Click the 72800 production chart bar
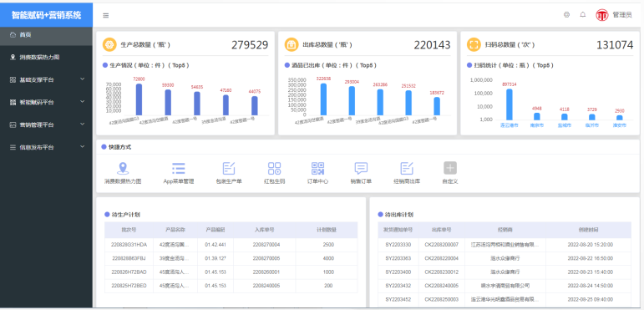644x310 pixels. tap(139, 99)
